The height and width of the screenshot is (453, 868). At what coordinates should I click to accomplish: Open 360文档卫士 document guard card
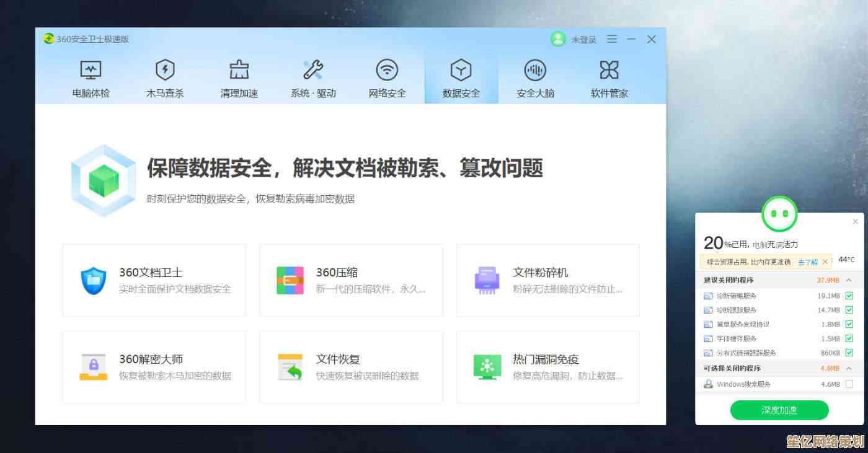154,280
